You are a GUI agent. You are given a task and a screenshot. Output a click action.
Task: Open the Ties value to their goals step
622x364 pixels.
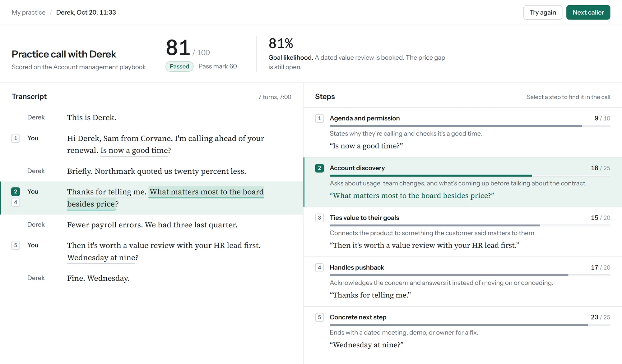pyautogui.click(x=463, y=232)
